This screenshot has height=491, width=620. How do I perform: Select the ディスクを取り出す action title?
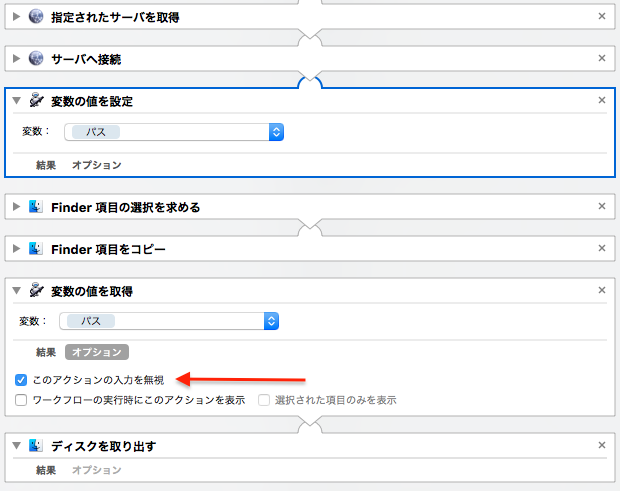pyautogui.click(x=103, y=446)
